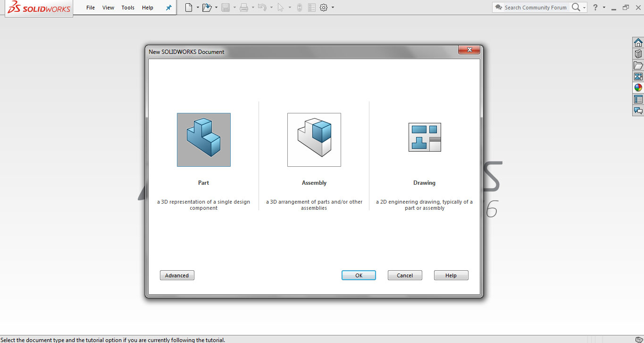Expand the Undo dropdown arrow

click(271, 8)
